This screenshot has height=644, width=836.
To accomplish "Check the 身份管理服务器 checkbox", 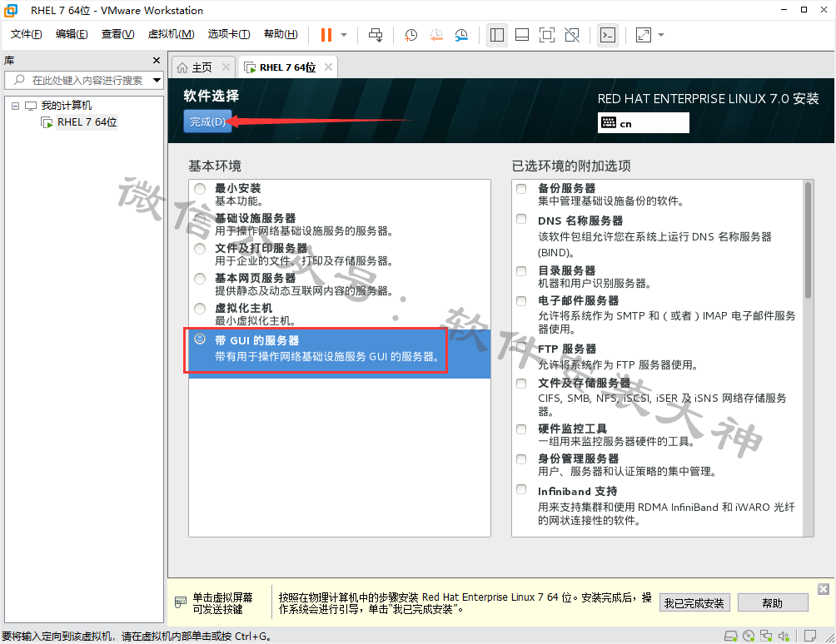I will (521, 459).
